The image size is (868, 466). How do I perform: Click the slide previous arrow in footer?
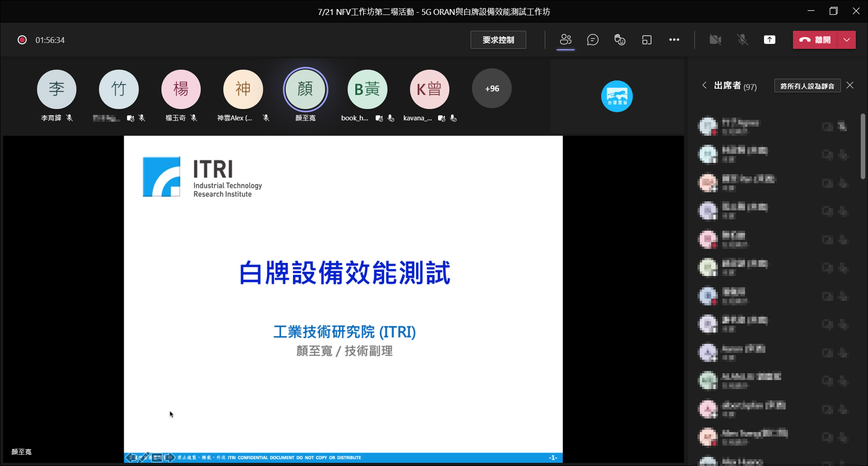point(131,457)
